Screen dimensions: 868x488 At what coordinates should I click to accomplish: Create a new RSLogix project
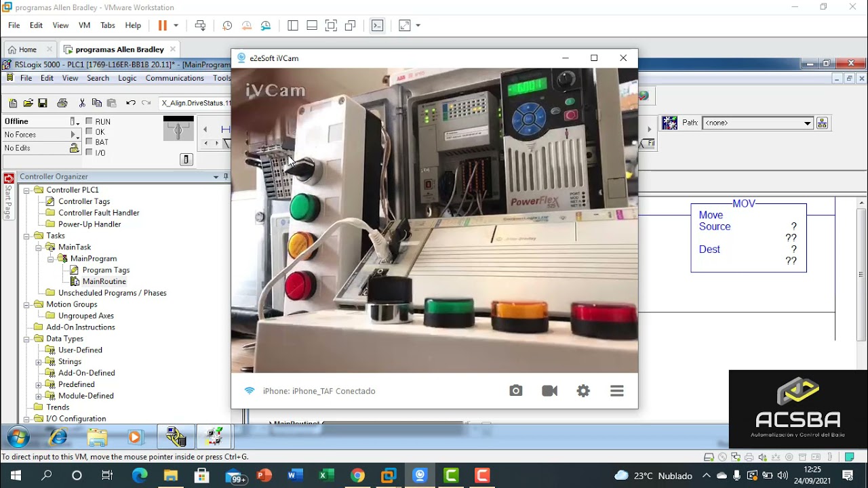click(x=13, y=103)
